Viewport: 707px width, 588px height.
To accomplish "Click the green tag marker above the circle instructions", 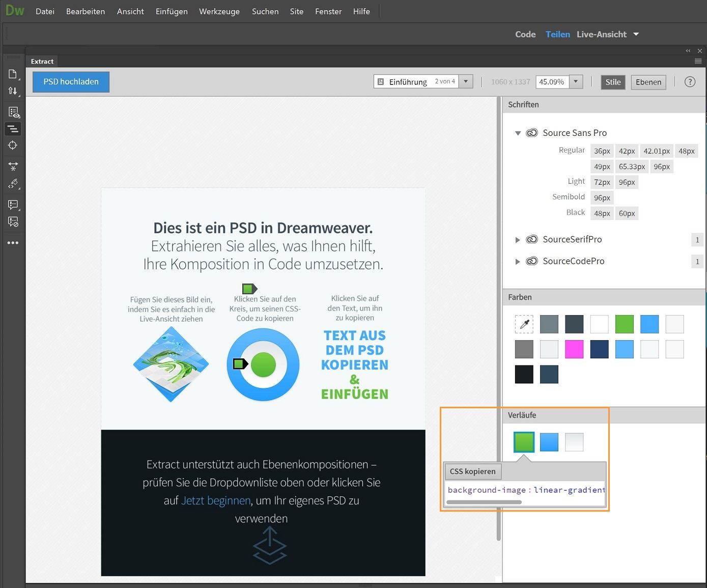I will 249,289.
